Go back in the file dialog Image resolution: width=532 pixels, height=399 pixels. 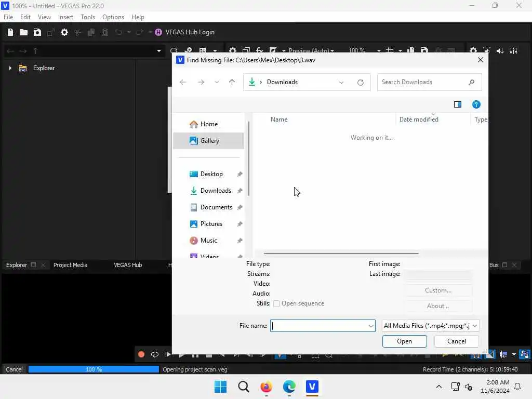pyautogui.click(x=183, y=82)
